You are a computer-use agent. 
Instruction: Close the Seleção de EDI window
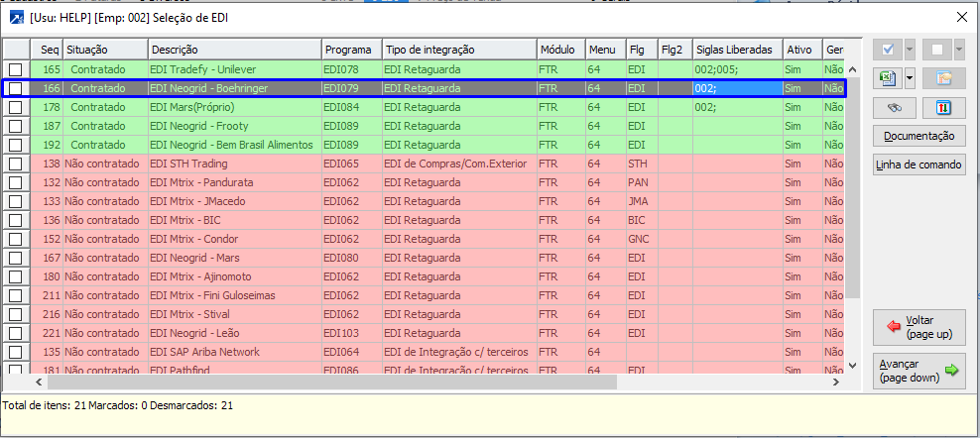962,18
